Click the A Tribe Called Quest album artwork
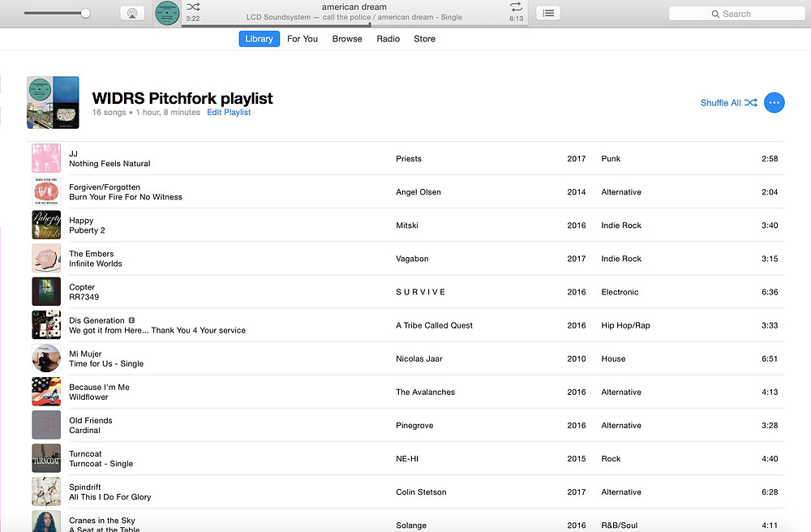Screen dimensions: 811x532 [46, 324]
